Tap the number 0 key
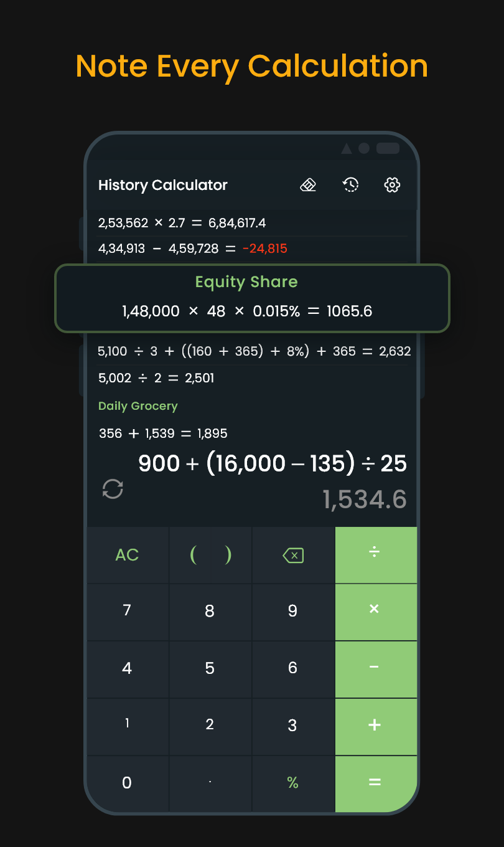The height and width of the screenshot is (847, 504). coord(127,783)
